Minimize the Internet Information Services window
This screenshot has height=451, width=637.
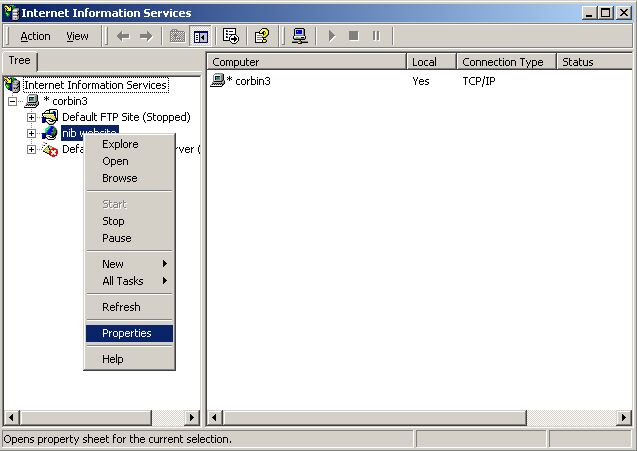coord(589,13)
